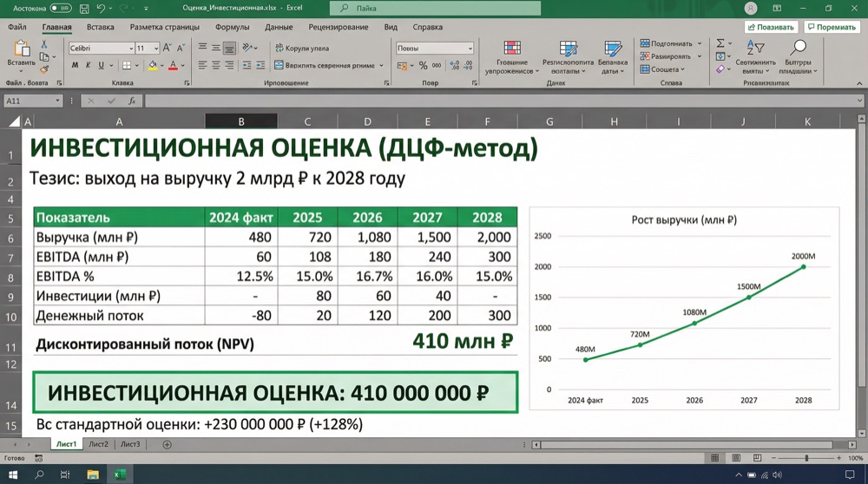Click the increase indent icon

[x=260, y=65]
